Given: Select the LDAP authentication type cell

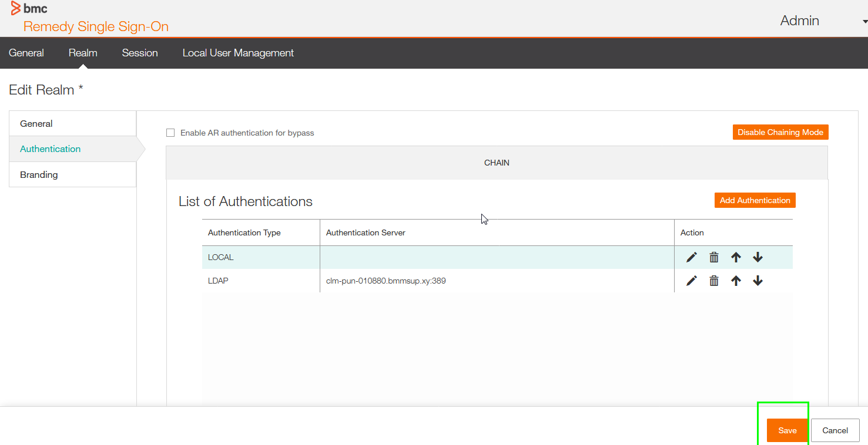Looking at the screenshot, I should 261,281.
